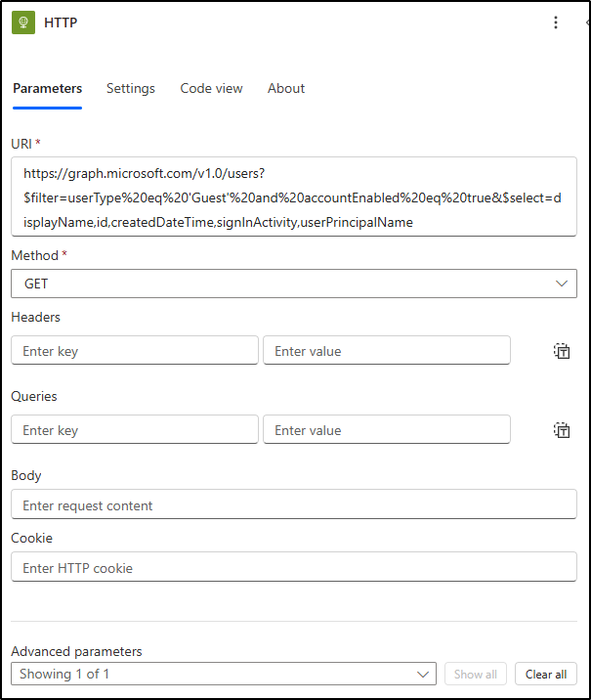Viewport: 591px width, 700px height.
Task: Switch Queries to text mode icon
Action: point(562,430)
